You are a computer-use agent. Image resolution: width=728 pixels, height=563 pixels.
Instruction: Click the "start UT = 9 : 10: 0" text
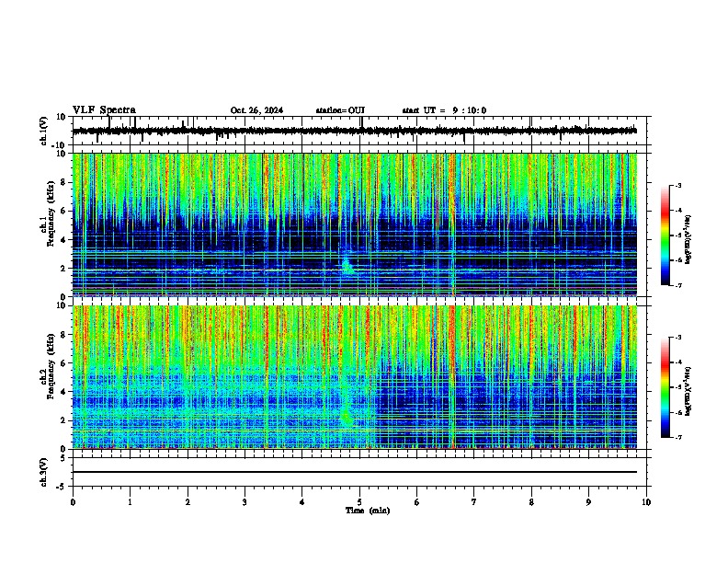(x=444, y=110)
